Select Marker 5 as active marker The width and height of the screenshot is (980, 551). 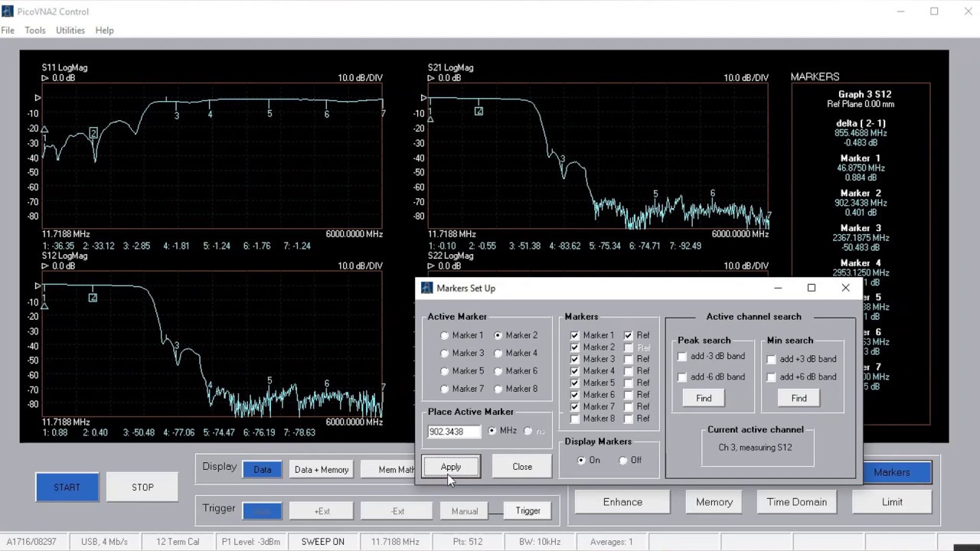click(x=445, y=371)
